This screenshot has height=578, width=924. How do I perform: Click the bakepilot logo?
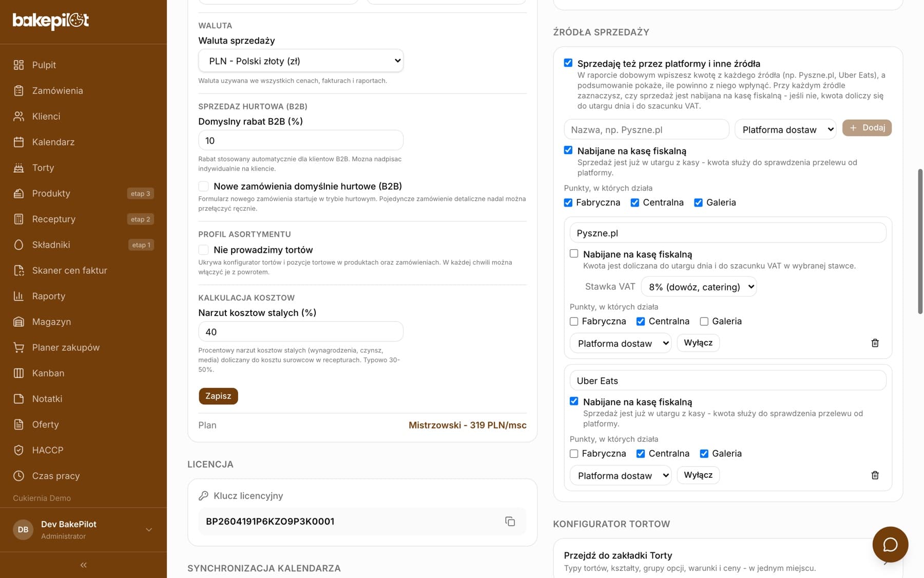(x=50, y=21)
